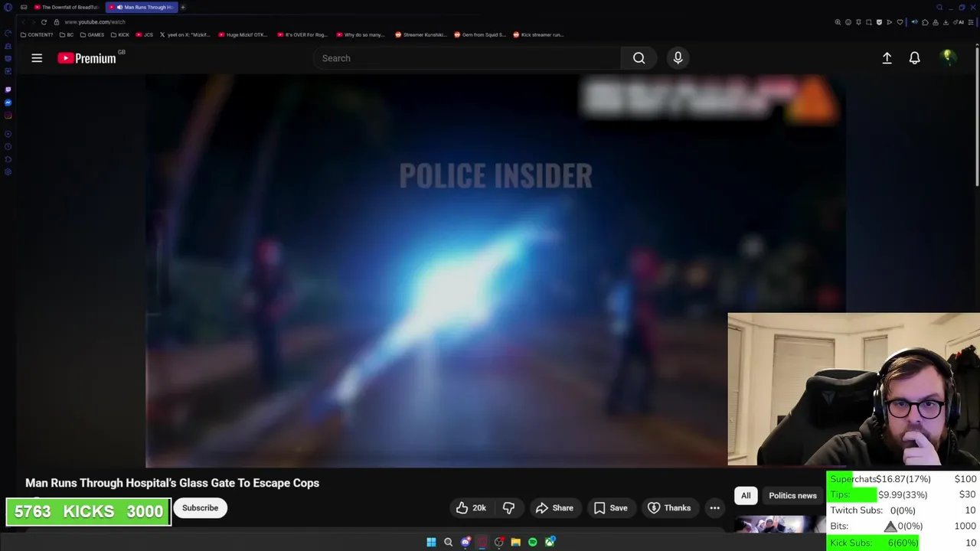The width and height of the screenshot is (980, 551).
Task: Open the browser downloads icon
Action: 946,22
